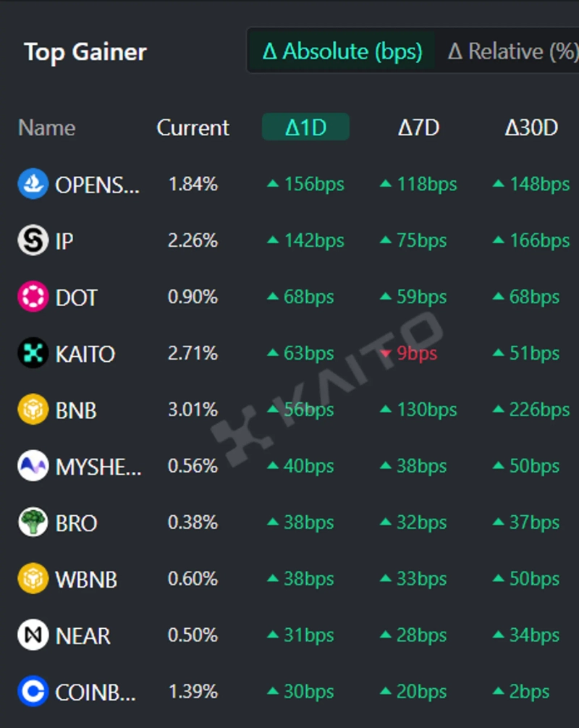This screenshot has height=728, width=579.
Task: Click the MyShell token icon
Action: 33,466
